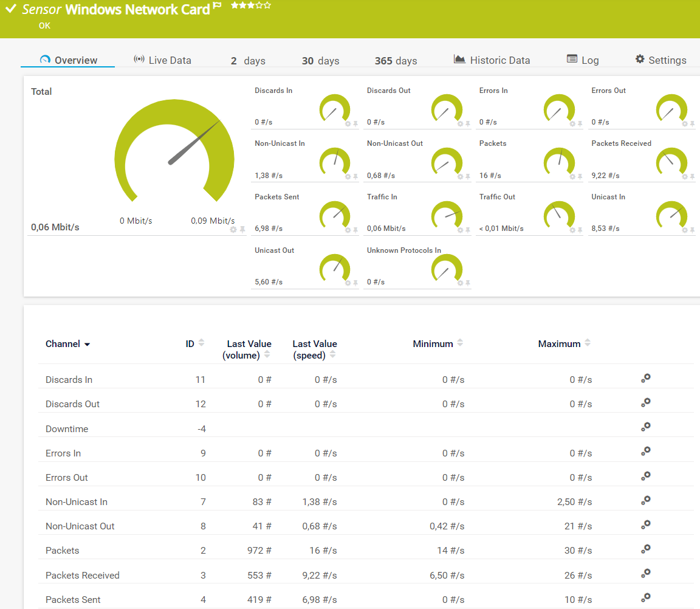Open settings gear for Discards In row

(x=646, y=378)
